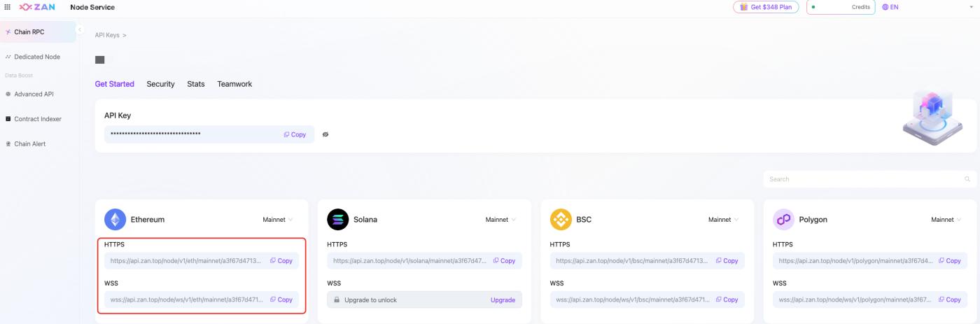Click the Polygon chain icon
This screenshot has height=324, width=980.
click(783, 219)
